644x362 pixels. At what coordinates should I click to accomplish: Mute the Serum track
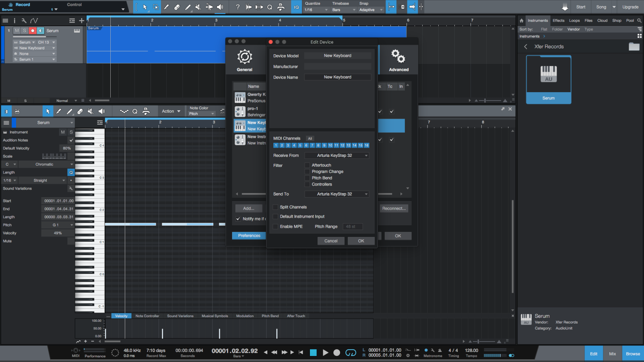[x=17, y=31]
